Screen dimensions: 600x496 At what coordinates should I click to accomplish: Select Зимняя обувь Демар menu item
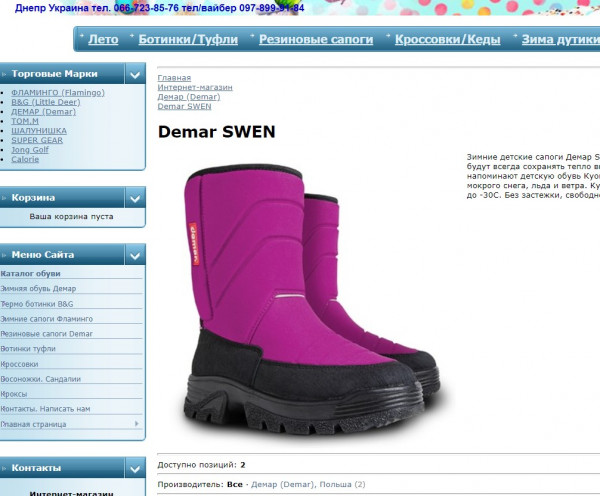point(38,289)
